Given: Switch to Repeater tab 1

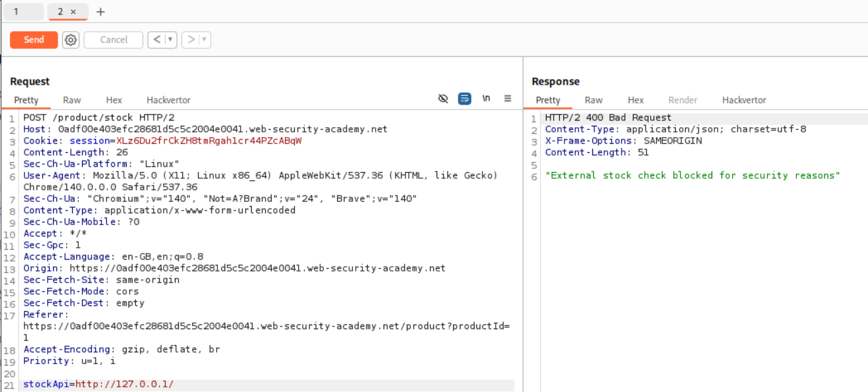Looking at the screenshot, I should coord(16,12).
